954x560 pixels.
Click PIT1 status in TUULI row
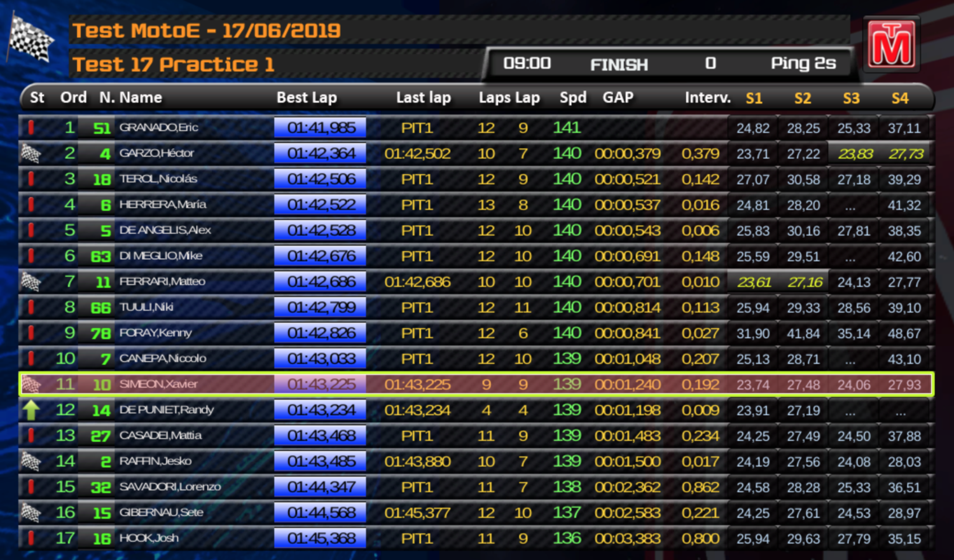point(417,308)
